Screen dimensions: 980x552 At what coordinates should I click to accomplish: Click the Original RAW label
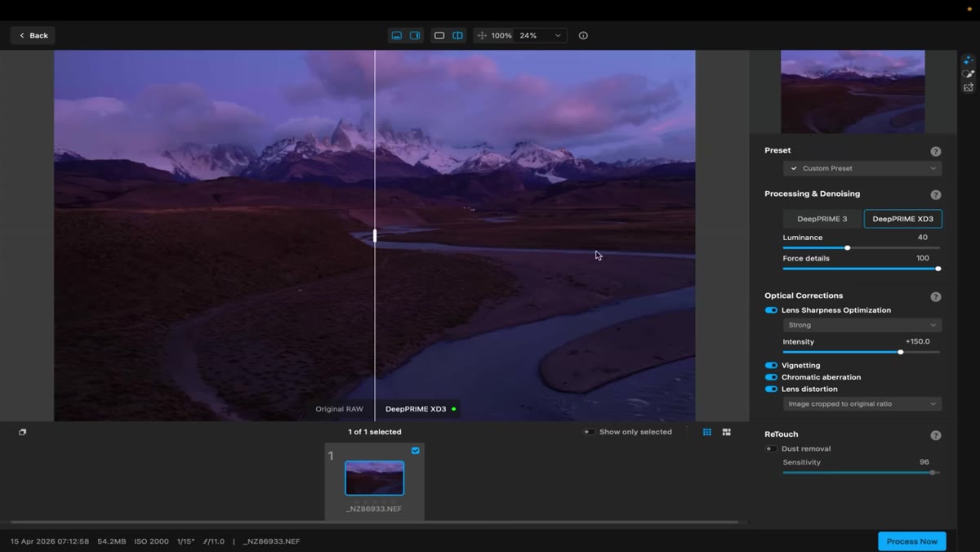click(340, 409)
